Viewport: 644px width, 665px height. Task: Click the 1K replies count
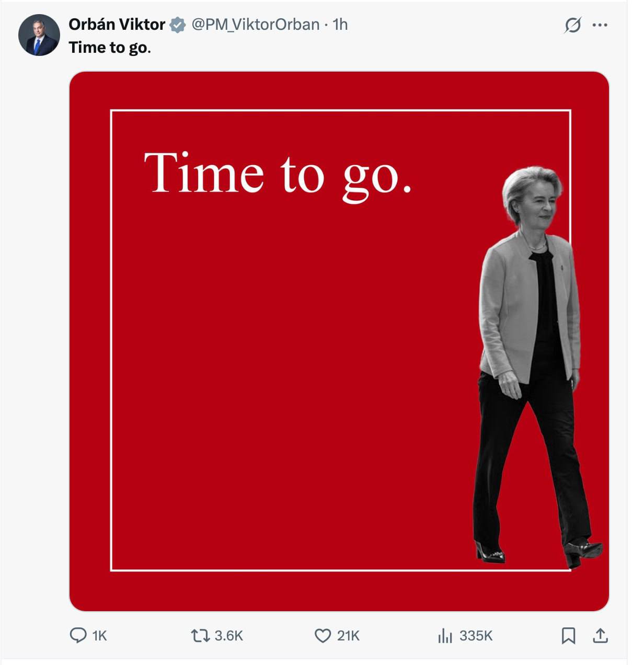pyautogui.click(x=99, y=636)
